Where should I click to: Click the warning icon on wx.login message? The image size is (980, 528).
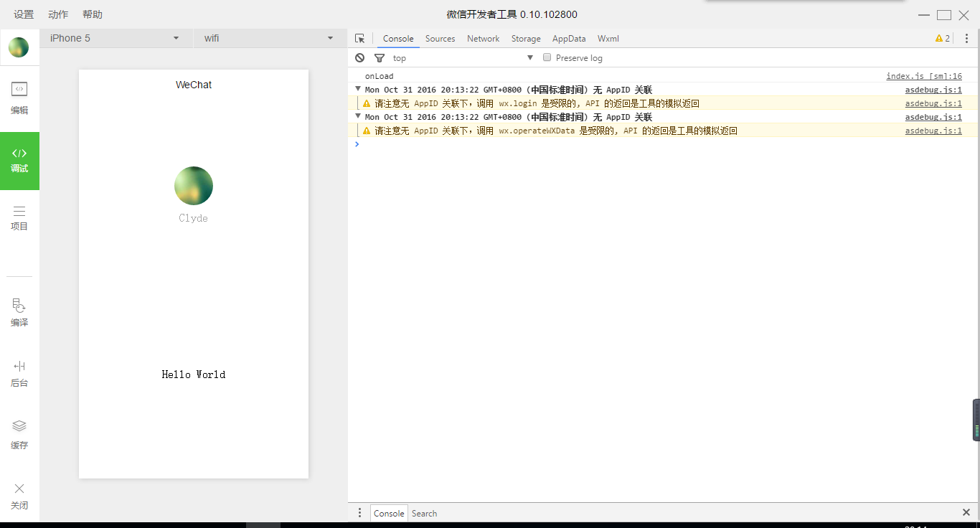(367, 103)
